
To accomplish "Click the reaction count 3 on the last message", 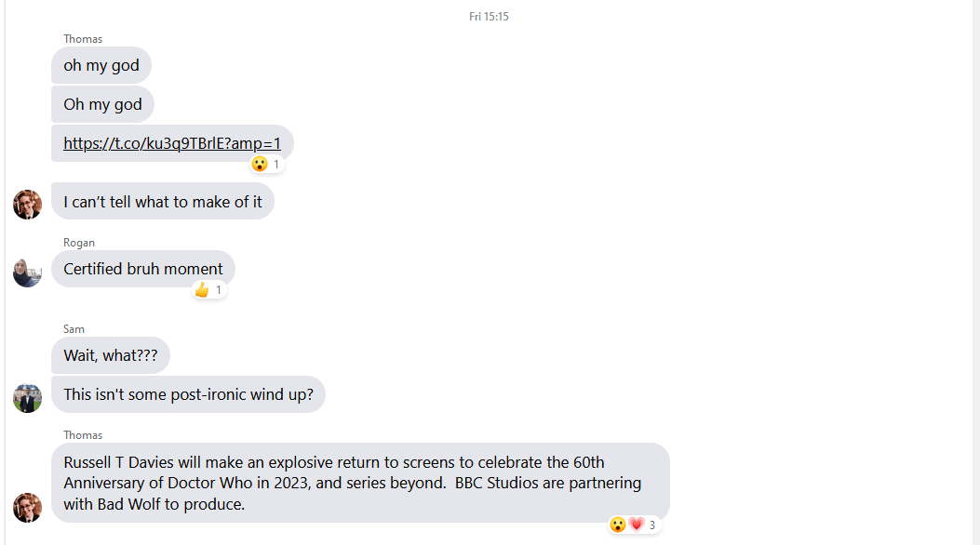I will point(652,525).
